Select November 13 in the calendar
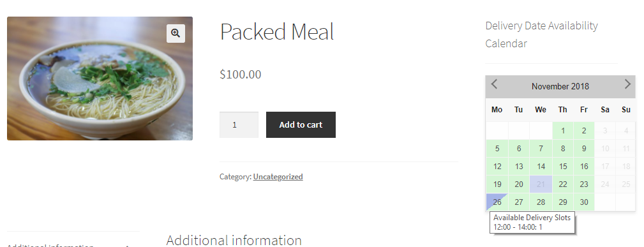This screenshot has height=247, width=644. pyautogui.click(x=519, y=167)
